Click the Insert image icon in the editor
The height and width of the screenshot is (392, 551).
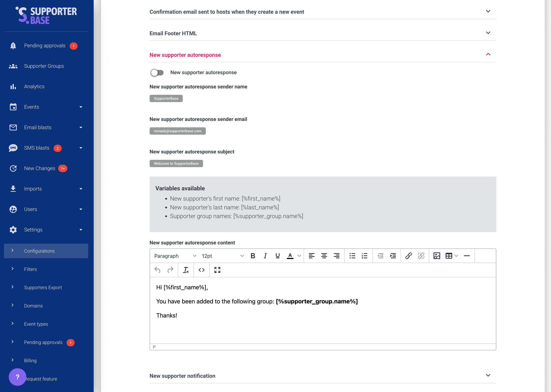pos(436,256)
